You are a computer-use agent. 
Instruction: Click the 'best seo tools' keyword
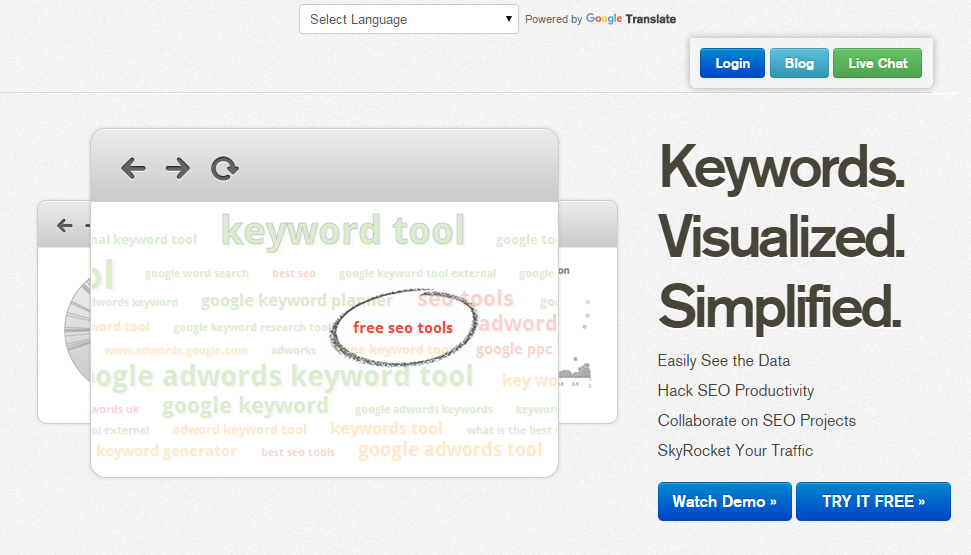point(298,452)
